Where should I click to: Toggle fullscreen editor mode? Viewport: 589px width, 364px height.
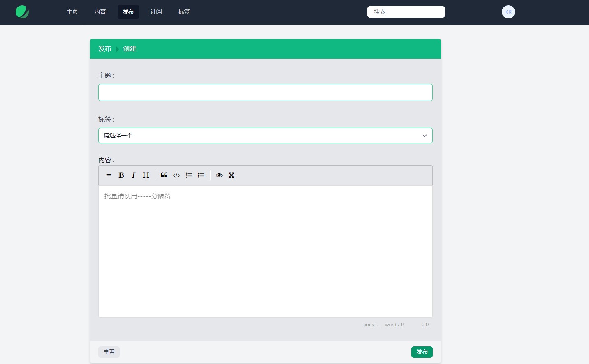tap(232, 175)
